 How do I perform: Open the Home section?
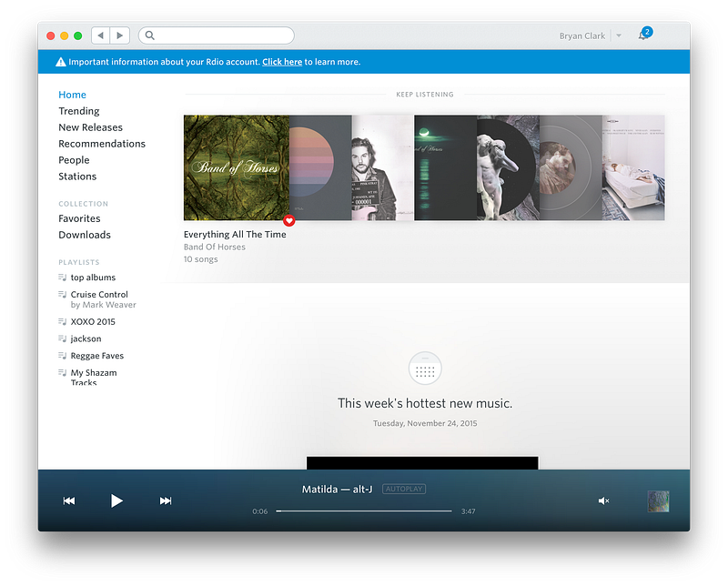click(73, 95)
